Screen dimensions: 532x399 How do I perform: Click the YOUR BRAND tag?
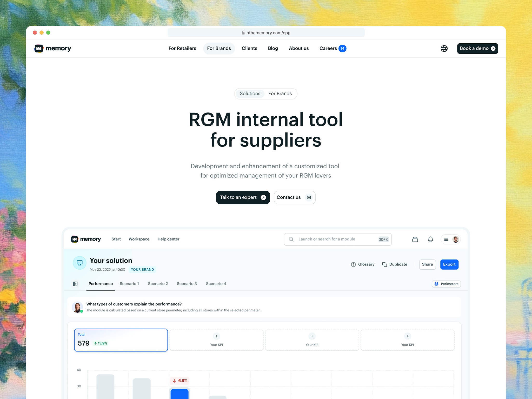click(x=142, y=270)
